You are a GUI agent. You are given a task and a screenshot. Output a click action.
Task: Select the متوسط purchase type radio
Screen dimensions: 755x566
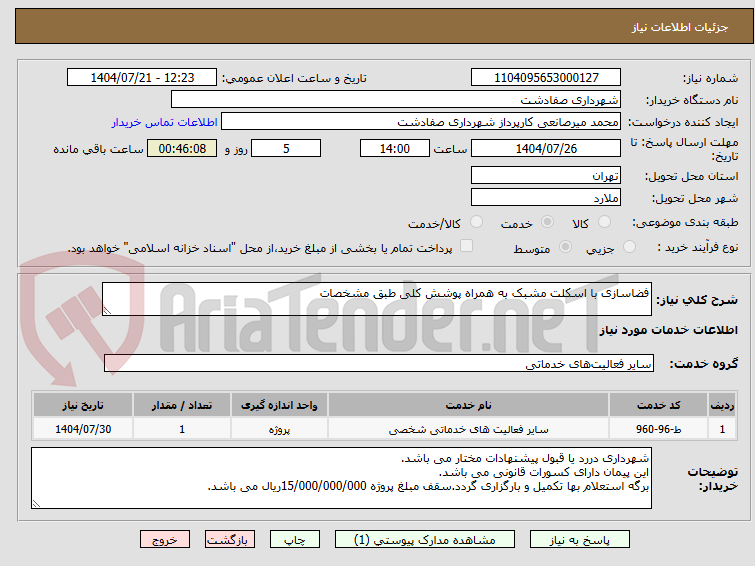(x=565, y=247)
